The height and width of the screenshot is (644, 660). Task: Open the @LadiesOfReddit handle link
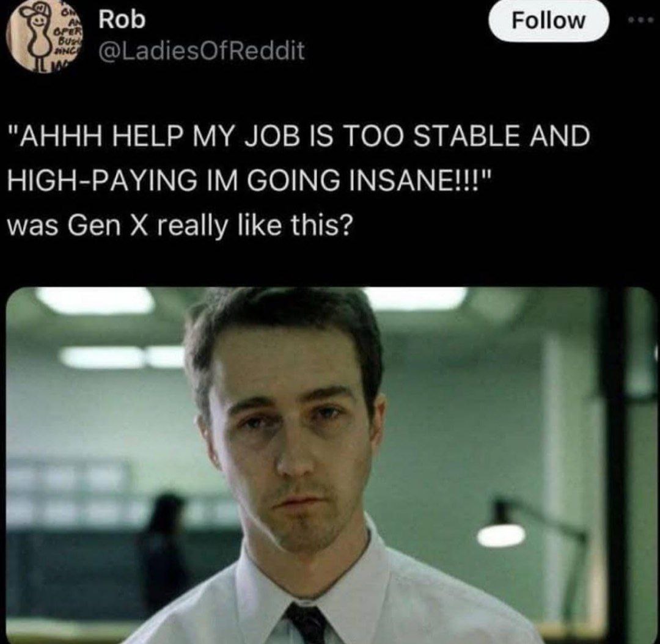point(201,51)
